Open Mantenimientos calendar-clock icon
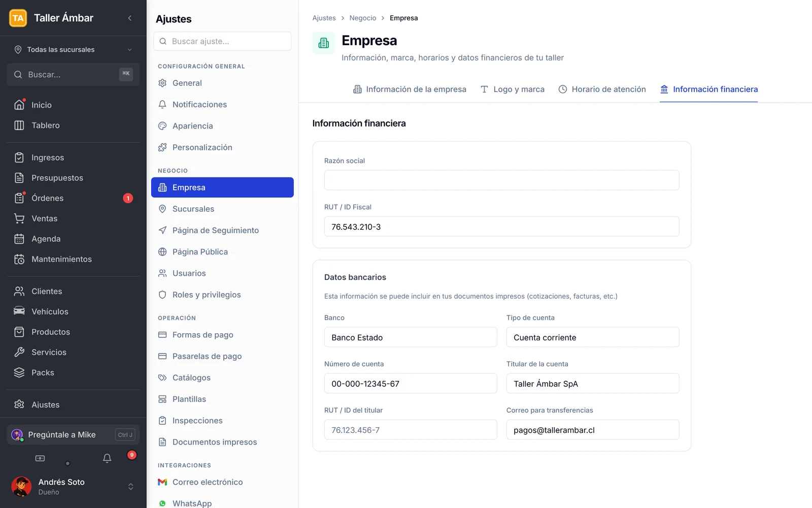 19,259
